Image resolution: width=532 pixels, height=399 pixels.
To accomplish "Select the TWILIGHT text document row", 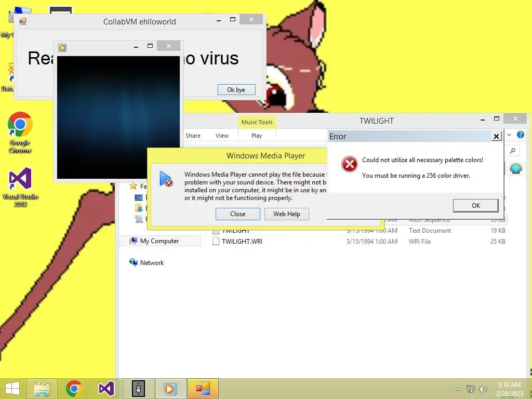I will point(358,231).
